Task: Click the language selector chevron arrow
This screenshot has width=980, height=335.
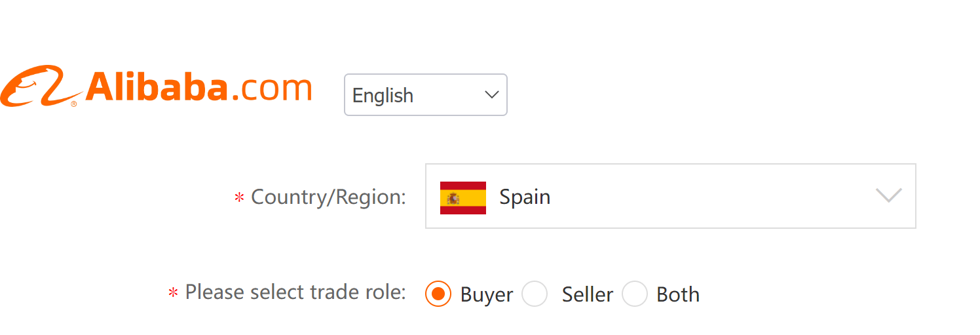Action: [x=491, y=95]
